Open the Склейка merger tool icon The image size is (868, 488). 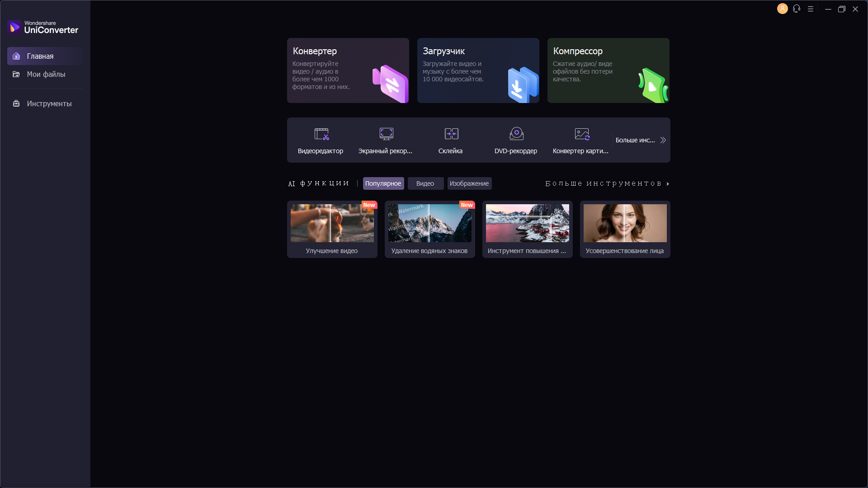point(451,134)
